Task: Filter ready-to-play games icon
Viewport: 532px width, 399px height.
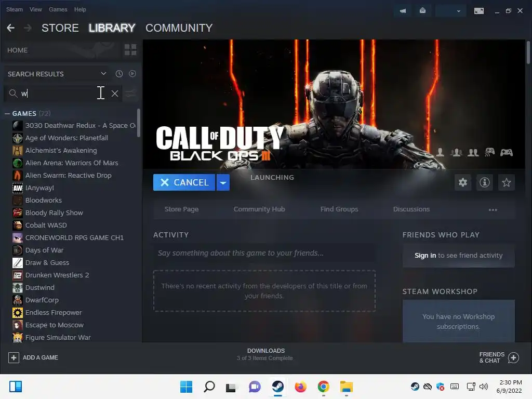Action: (x=132, y=74)
